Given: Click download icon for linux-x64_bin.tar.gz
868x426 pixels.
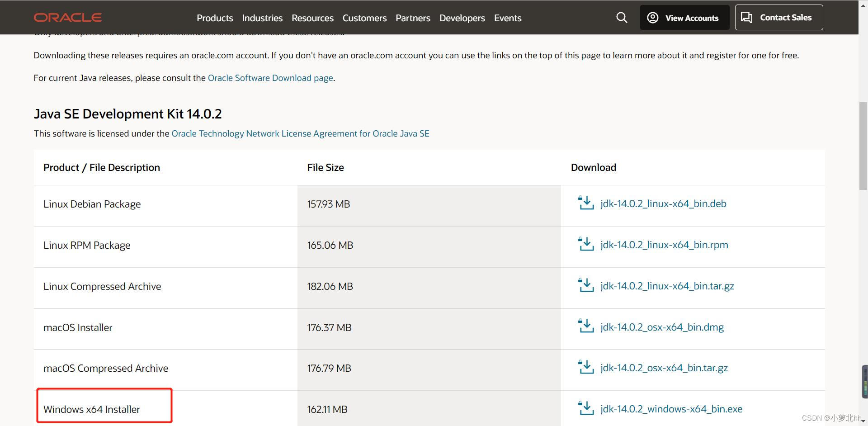Looking at the screenshot, I should click(586, 285).
